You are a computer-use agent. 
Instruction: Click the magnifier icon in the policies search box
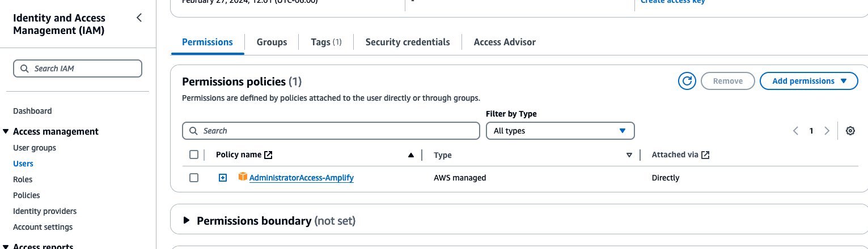[x=193, y=131]
